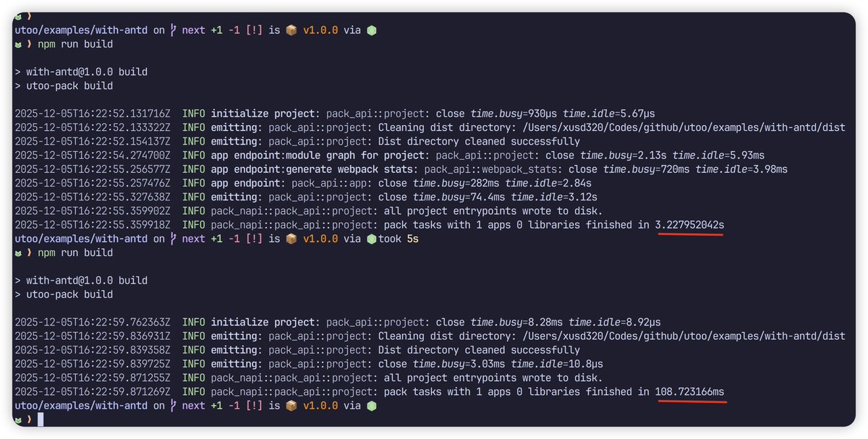Click timestamp 2025-12-05T16:22:55.359918Z
Image resolution: width=868 pixels, height=439 pixels.
[x=93, y=225]
